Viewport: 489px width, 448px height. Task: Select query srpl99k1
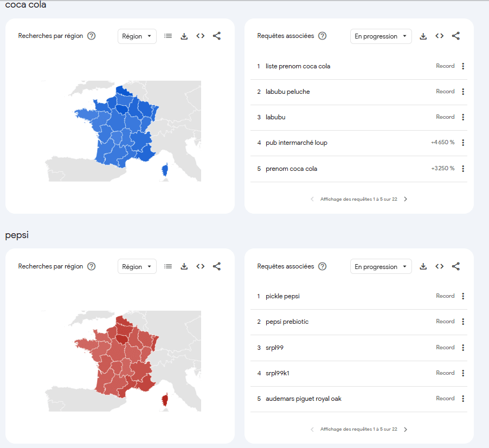[277, 373]
